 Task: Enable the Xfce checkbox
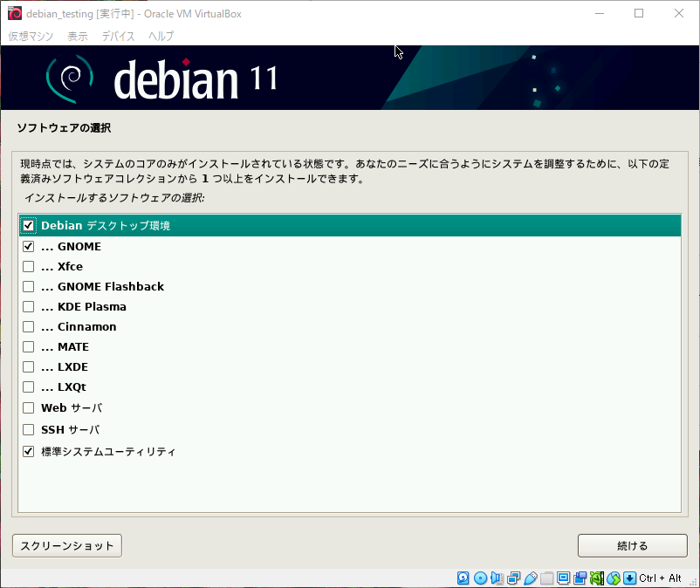[29, 266]
